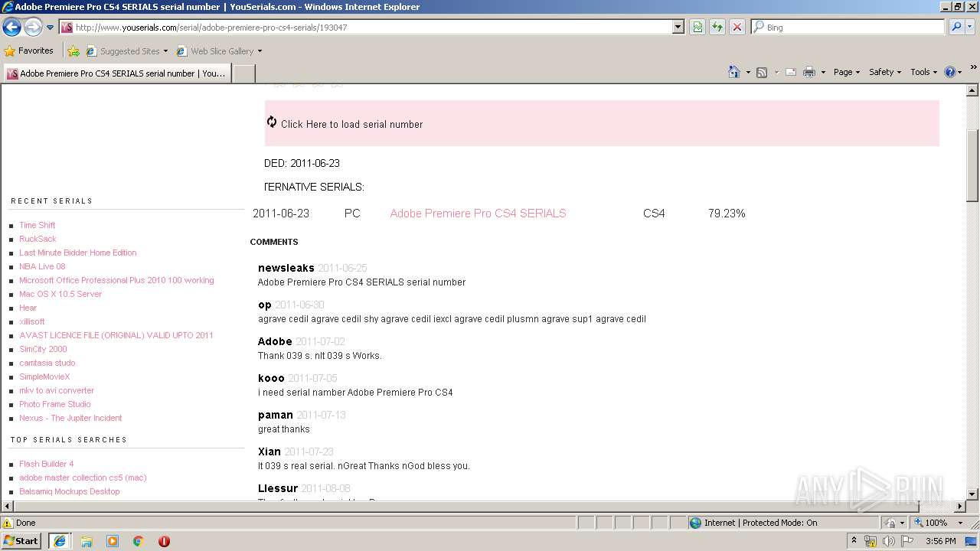
Task: Click Internet Protected Mode status text
Action: pyautogui.click(x=760, y=523)
